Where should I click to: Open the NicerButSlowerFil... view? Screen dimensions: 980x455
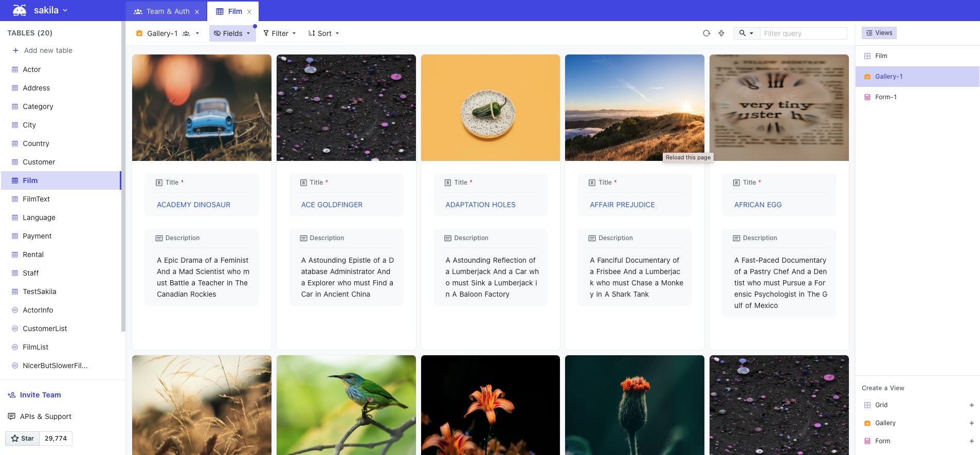61,366
